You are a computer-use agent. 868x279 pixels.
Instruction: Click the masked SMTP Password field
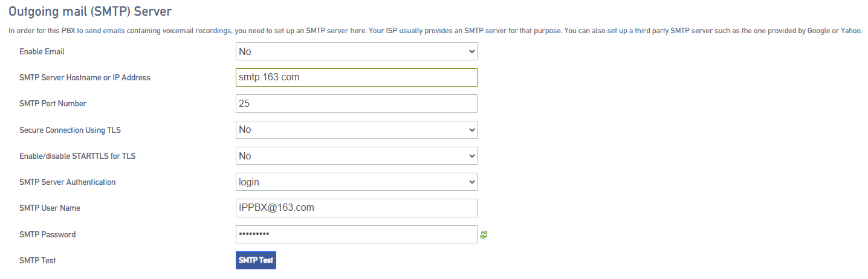tap(357, 234)
